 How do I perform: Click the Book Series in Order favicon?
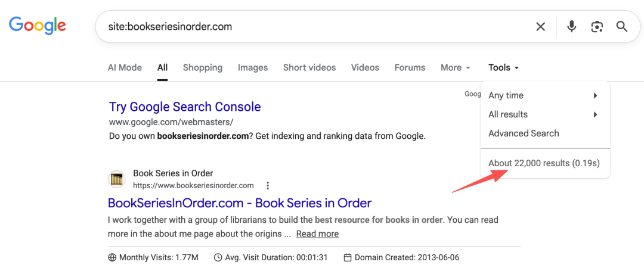(117, 179)
